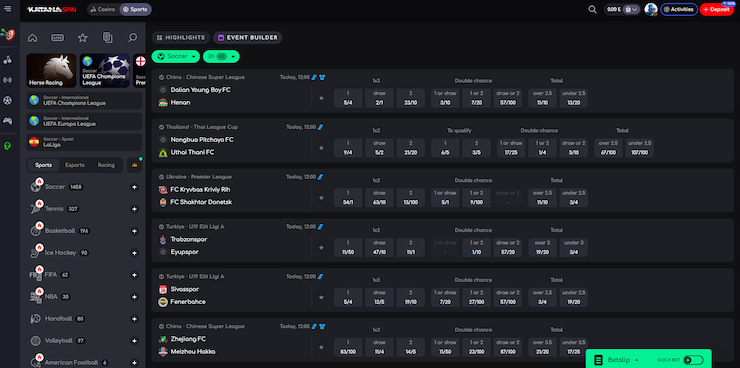Open the orange stats icon beside Racing tab
The height and width of the screenshot is (368, 740).
(x=135, y=165)
